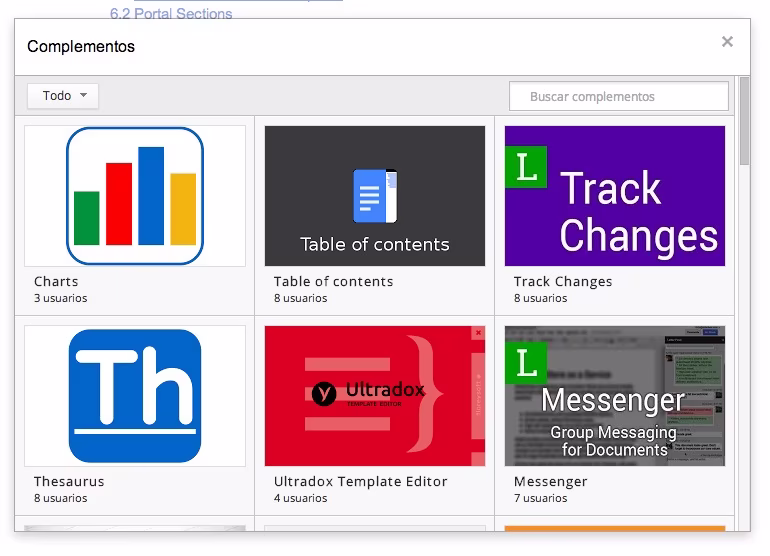The width and height of the screenshot is (770, 556).
Task: Click the Messenger title label
Action: click(x=550, y=481)
